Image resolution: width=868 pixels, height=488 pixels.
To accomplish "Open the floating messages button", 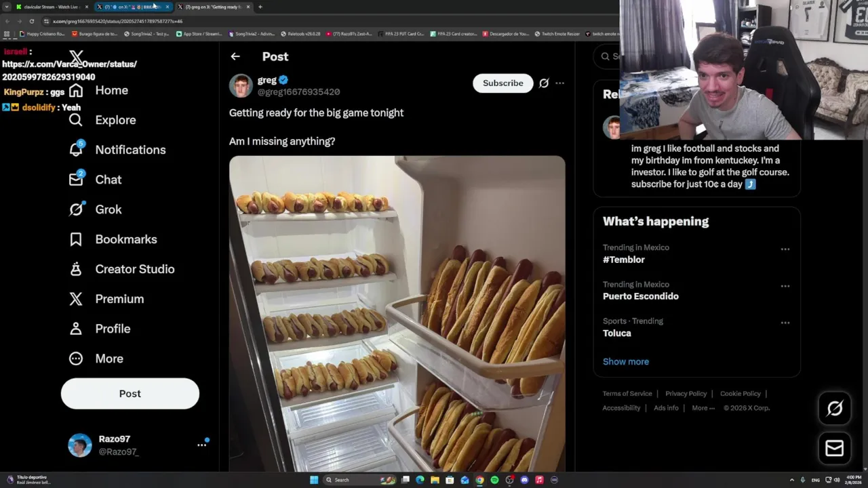I will pos(835,448).
